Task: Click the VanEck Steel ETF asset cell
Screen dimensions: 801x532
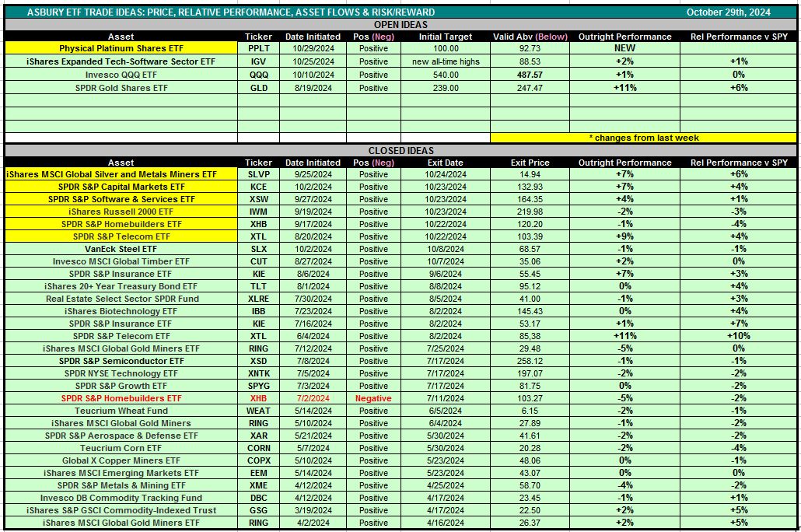Action: (121, 249)
